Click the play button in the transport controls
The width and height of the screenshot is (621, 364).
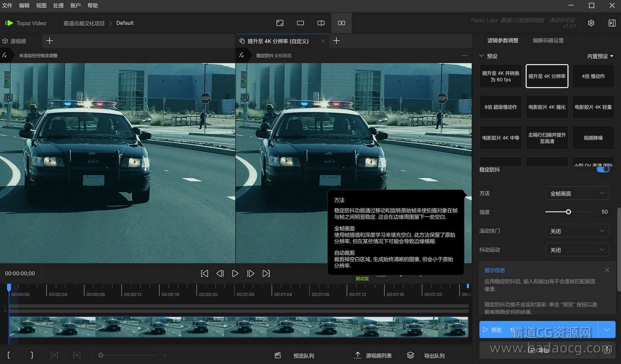[x=235, y=273]
